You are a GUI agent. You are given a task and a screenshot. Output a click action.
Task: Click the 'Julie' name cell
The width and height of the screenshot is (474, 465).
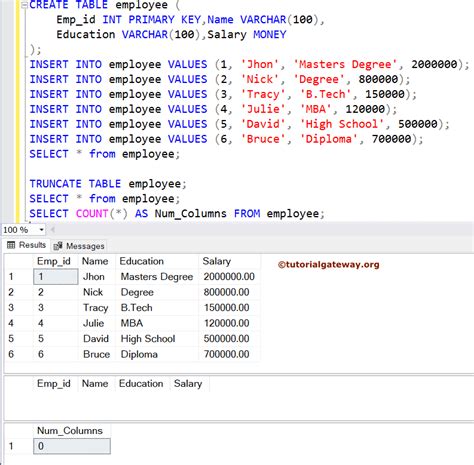[97, 323]
